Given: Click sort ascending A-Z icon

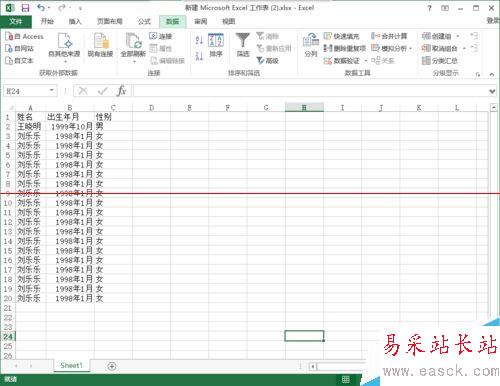Looking at the screenshot, I should tap(199, 40).
